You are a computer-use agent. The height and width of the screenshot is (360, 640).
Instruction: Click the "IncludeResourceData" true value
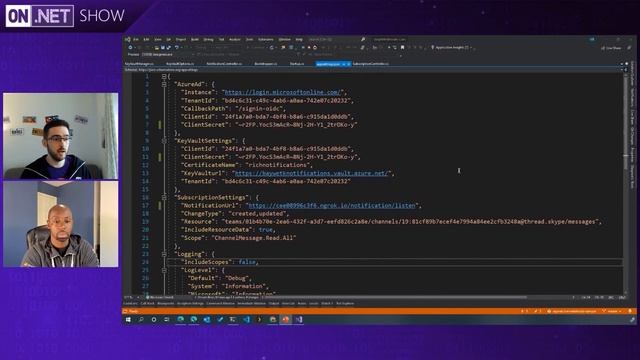click(x=265, y=230)
